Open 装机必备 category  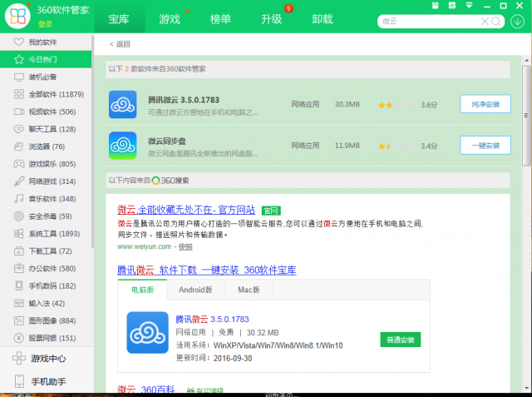pos(46,77)
